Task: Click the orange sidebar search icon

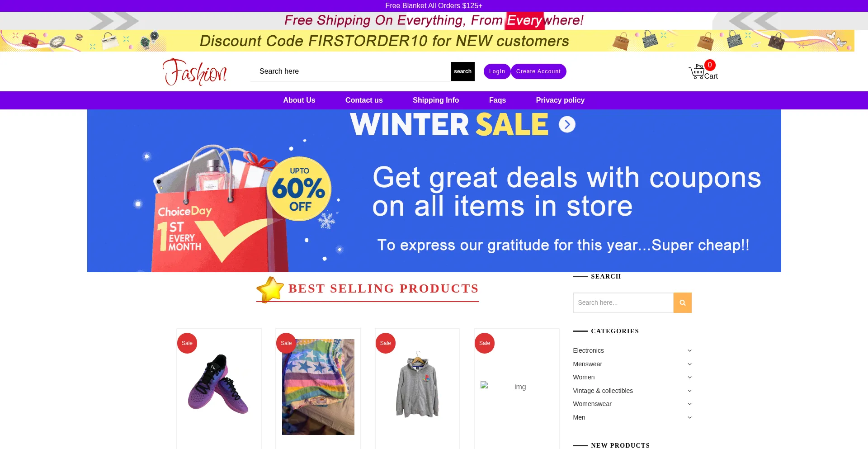Action: click(x=682, y=302)
